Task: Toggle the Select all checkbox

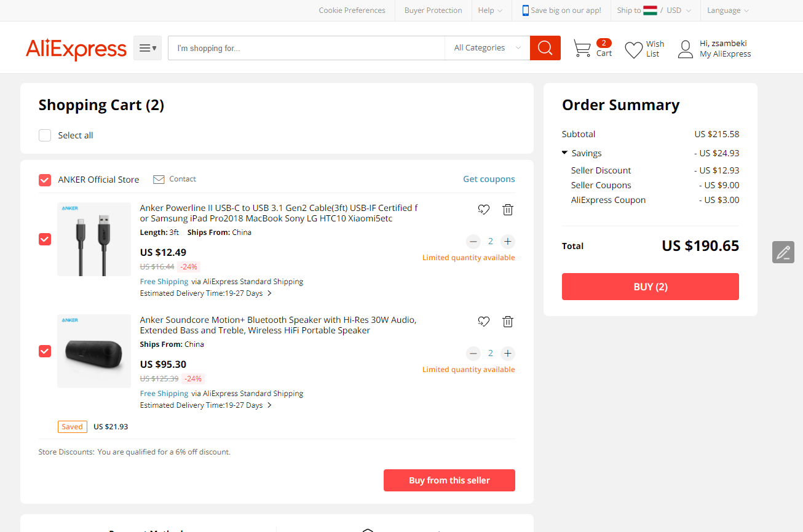Action: click(45, 135)
